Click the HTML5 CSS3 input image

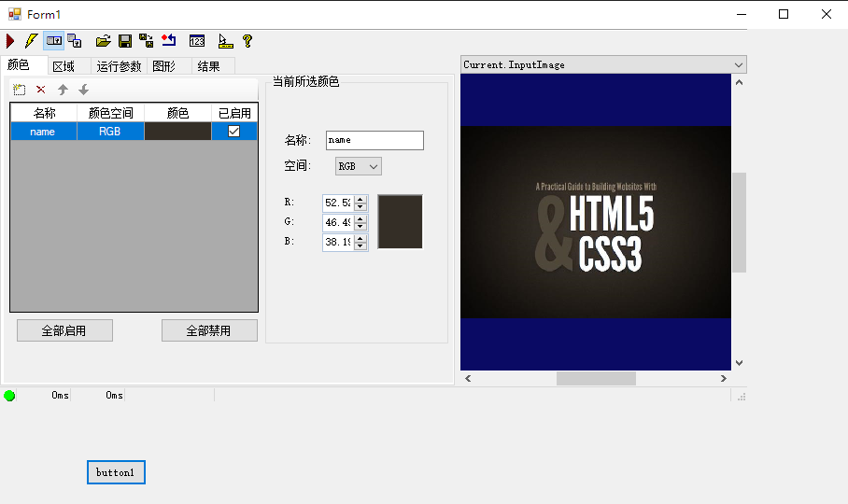(x=596, y=222)
